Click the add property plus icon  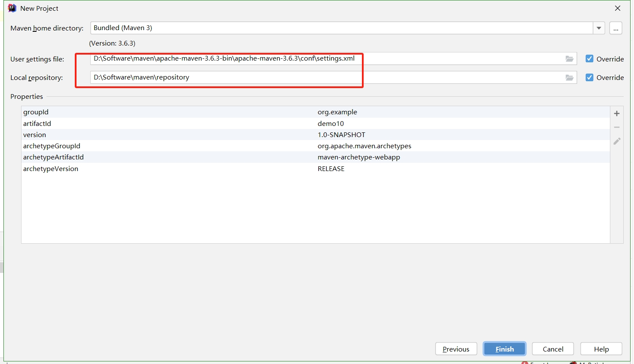616,113
